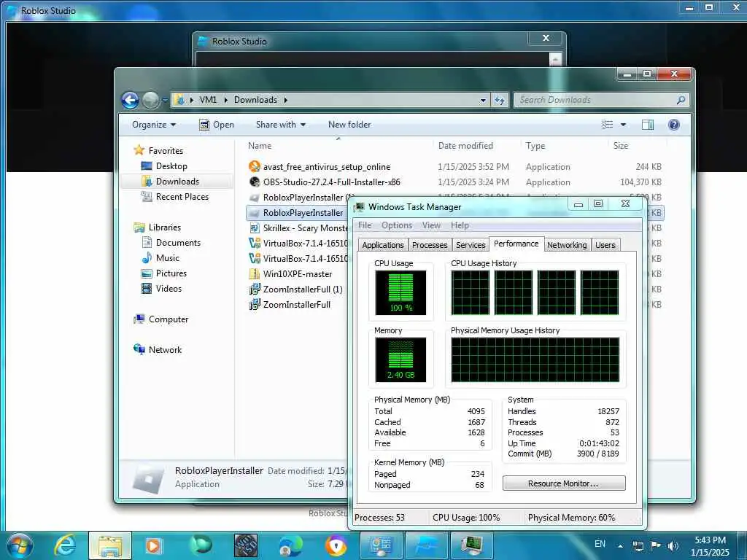
Task: Select Recent Places under Favorites
Action: pyautogui.click(x=182, y=197)
